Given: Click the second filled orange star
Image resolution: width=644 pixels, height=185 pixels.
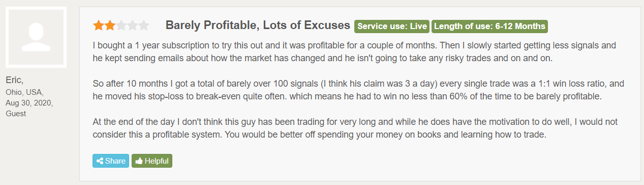Looking at the screenshot, I should click(110, 25).
